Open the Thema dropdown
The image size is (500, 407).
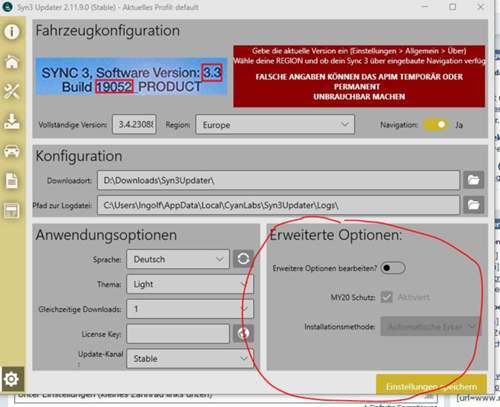pyautogui.click(x=190, y=284)
